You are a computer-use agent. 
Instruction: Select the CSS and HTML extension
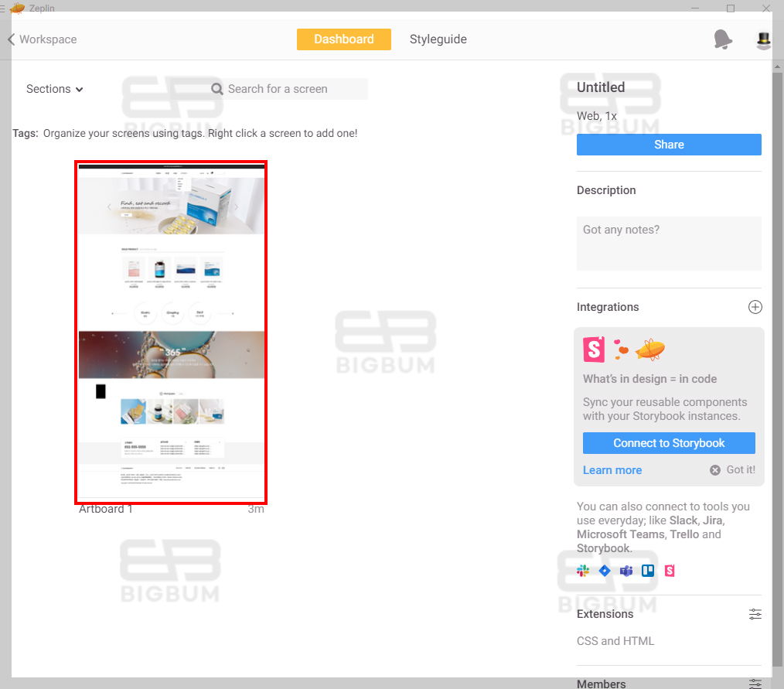pyautogui.click(x=615, y=641)
